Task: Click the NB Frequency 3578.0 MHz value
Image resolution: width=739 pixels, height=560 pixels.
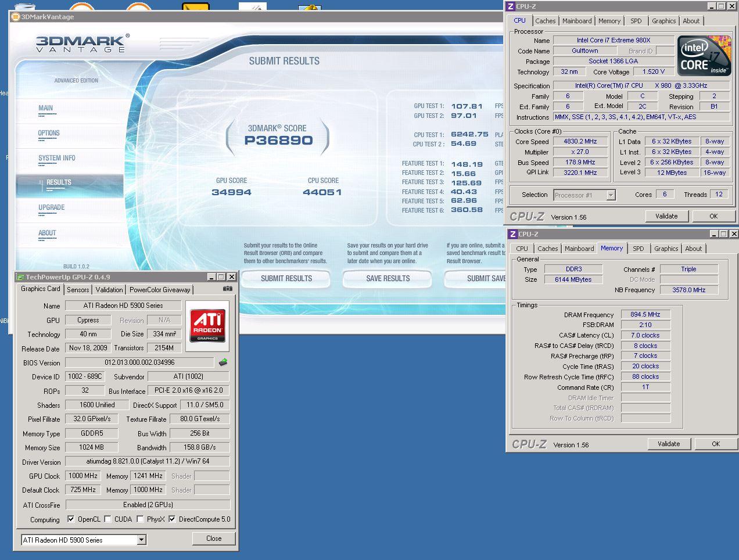Action: pos(689,290)
